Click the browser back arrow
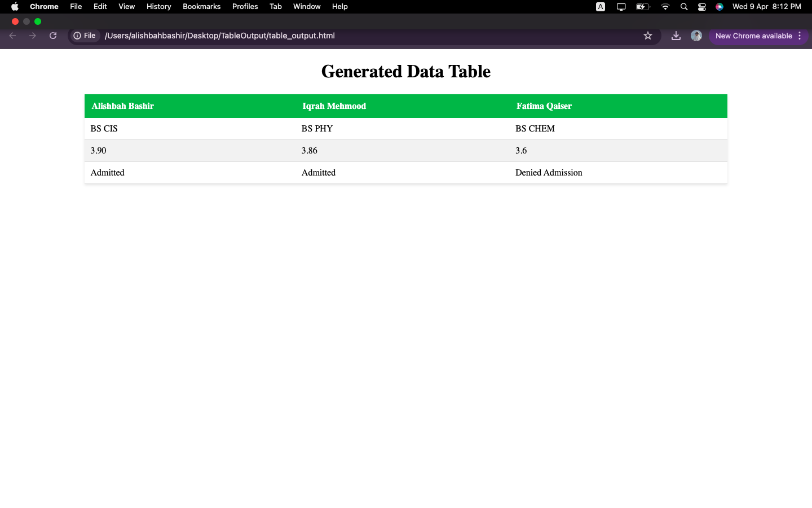 [12, 36]
